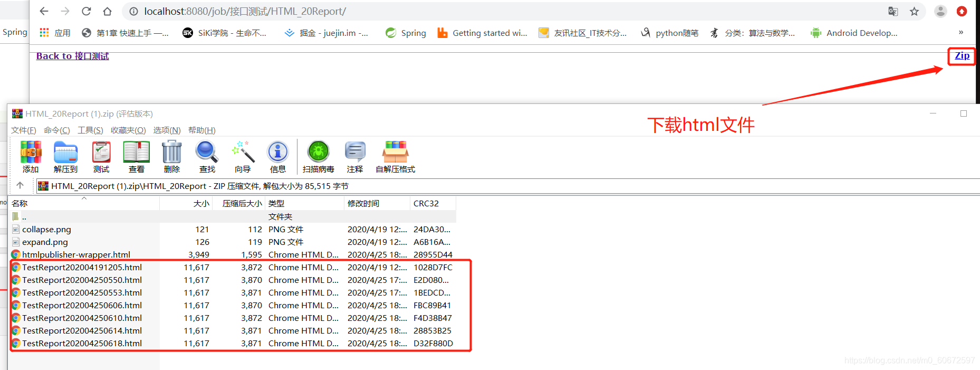Image resolution: width=980 pixels, height=370 pixels.
Task: Open the 工具(S) menu
Action: click(x=90, y=130)
